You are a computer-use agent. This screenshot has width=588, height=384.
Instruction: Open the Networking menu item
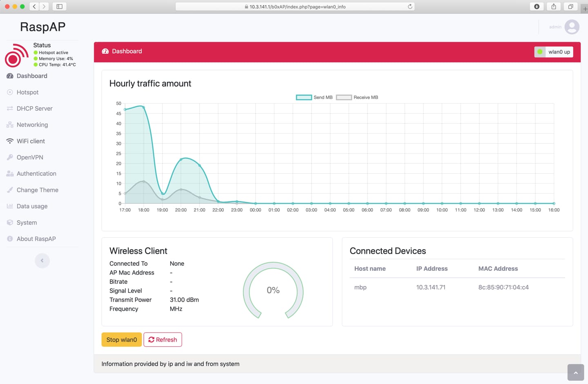point(32,125)
